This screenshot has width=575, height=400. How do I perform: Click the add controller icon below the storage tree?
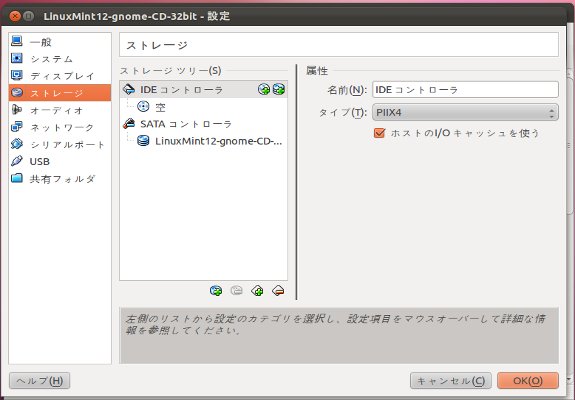(x=257, y=291)
